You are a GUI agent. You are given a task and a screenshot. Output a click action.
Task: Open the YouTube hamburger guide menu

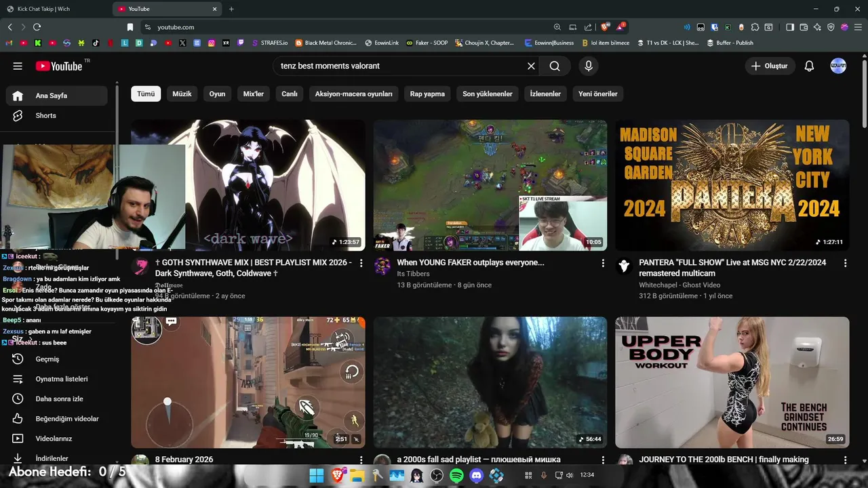pyautogui.click(x=18, y=66)
